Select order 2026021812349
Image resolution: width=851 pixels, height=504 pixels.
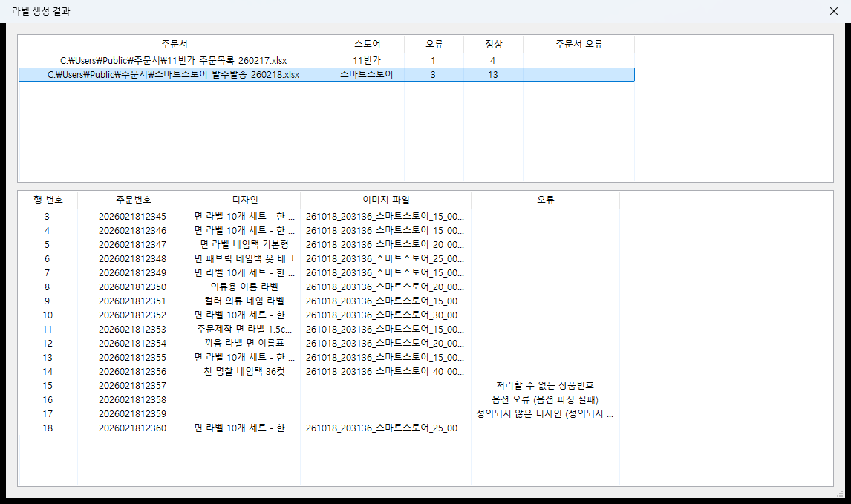click(x=132, y=273)
